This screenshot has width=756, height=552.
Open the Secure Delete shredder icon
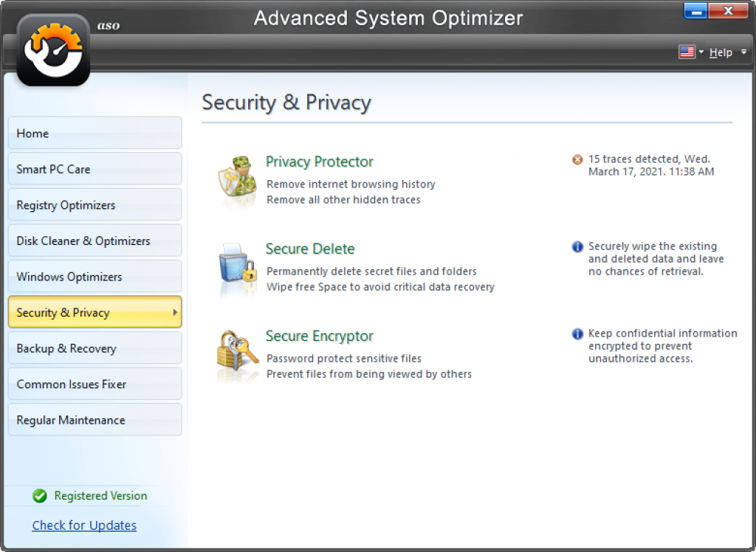pos(237,263)
